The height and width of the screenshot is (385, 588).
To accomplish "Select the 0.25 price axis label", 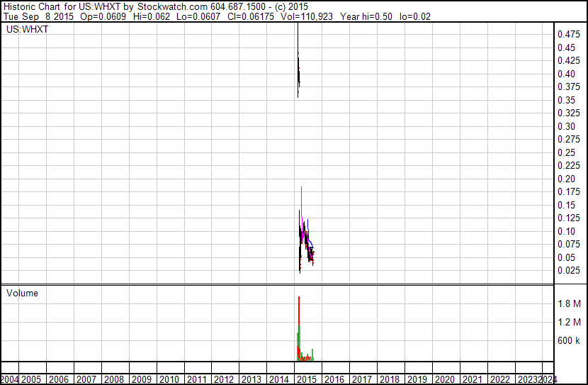I will tap(566, 152).
